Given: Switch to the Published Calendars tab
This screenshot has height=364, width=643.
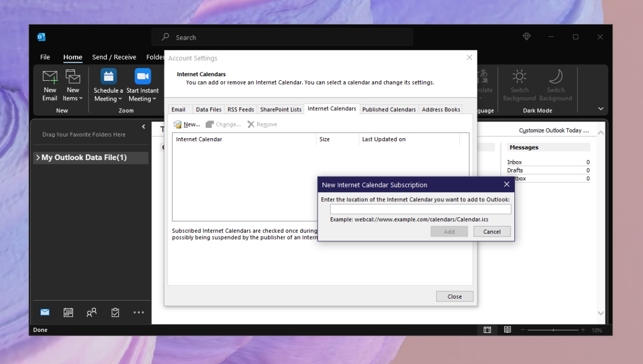Looking at the screenshot, I should click(389, 109).
